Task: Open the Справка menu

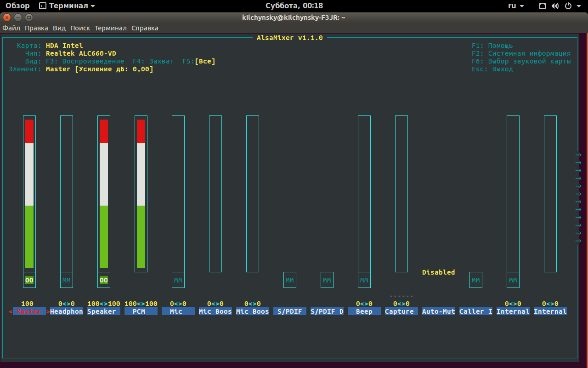Action: 145,28
